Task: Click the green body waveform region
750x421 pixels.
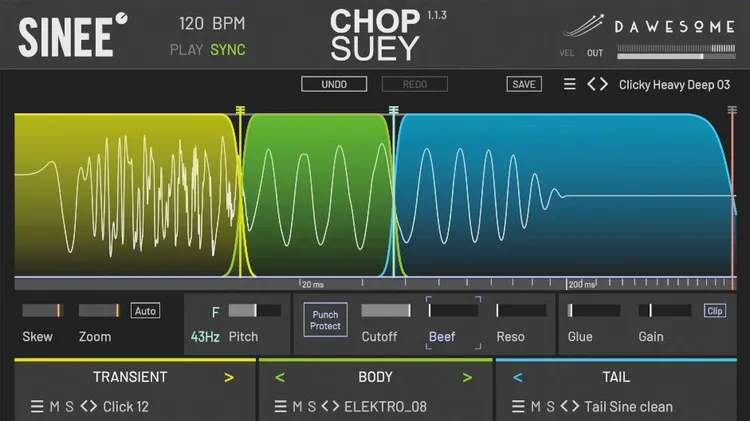Action: [317, 194]
